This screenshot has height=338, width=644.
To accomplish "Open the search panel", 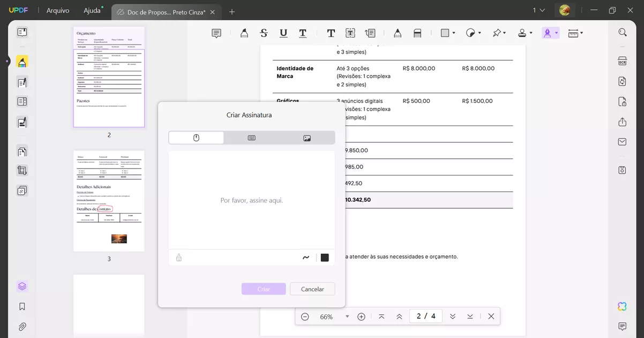I will pos(621,32).
